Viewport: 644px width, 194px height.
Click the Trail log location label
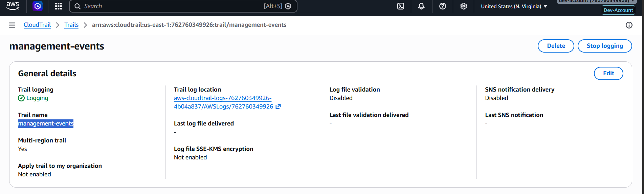197,90
